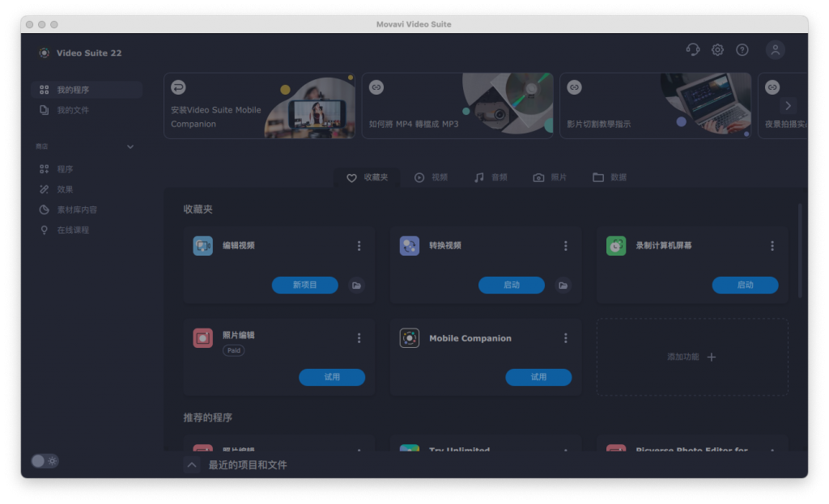Switch to the 音频 tab
The width and height of the screenshot is (829, 504).
tap(491, 177)
